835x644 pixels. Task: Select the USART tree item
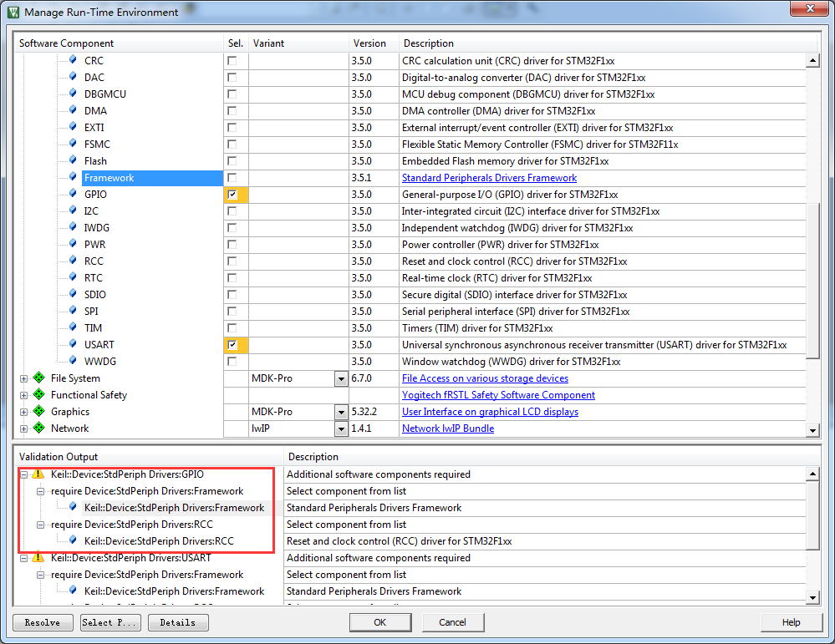point(99,345)
